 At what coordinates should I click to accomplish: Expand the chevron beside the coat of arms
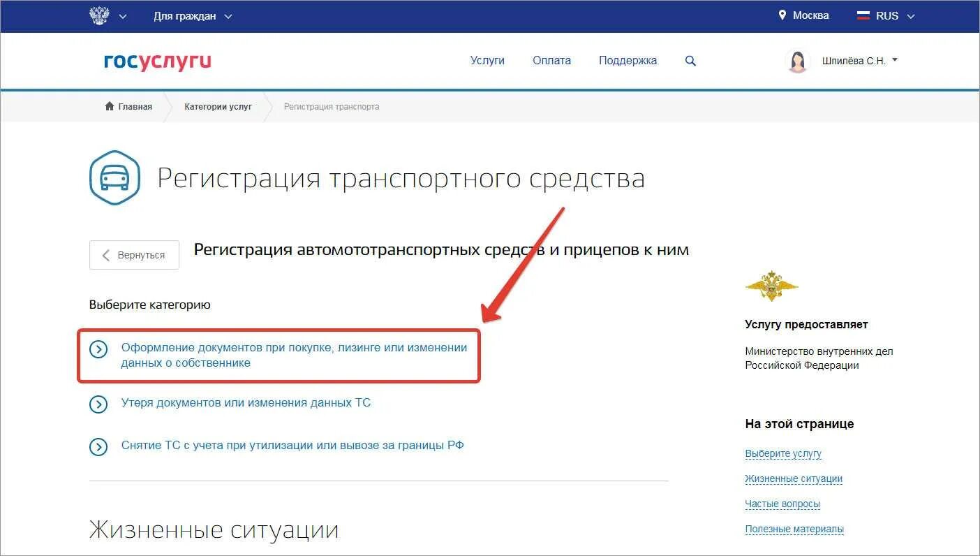point(123,16)
